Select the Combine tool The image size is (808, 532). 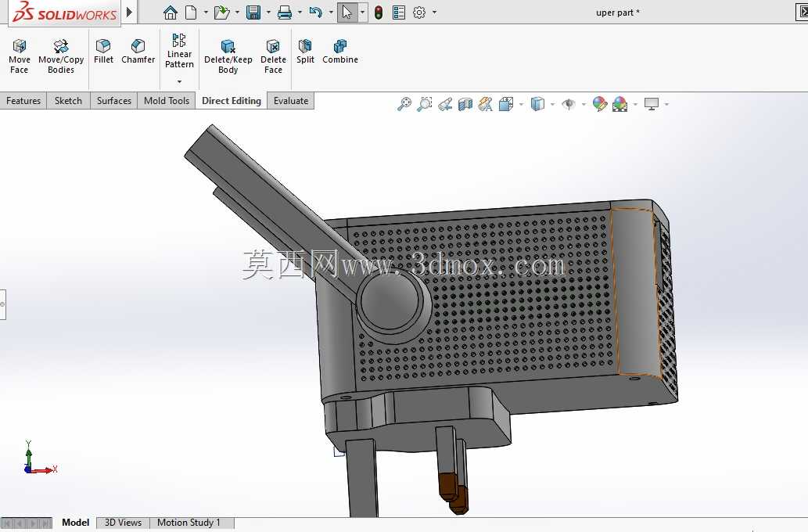click(x=340, y=52)
